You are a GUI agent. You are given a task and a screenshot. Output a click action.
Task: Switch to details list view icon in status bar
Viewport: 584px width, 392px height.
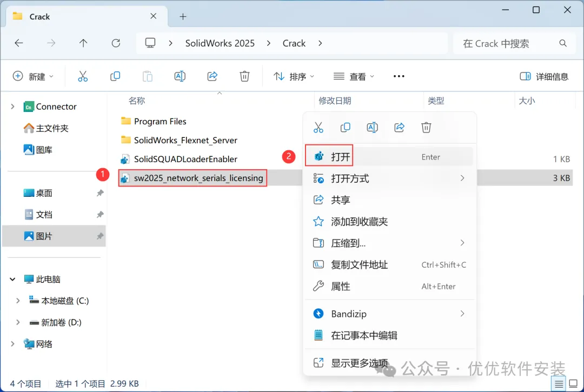(x=559, y=384)
